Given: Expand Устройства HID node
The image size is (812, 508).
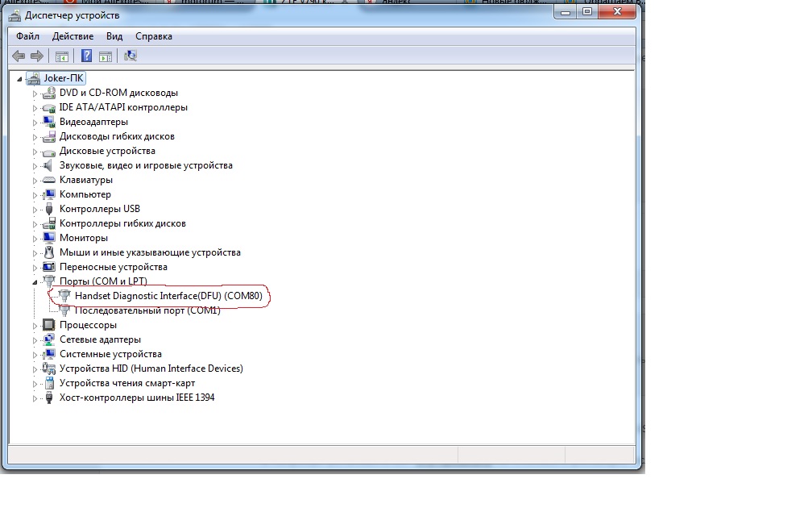Looking at the screenshot, I should [x=35, y=369].
